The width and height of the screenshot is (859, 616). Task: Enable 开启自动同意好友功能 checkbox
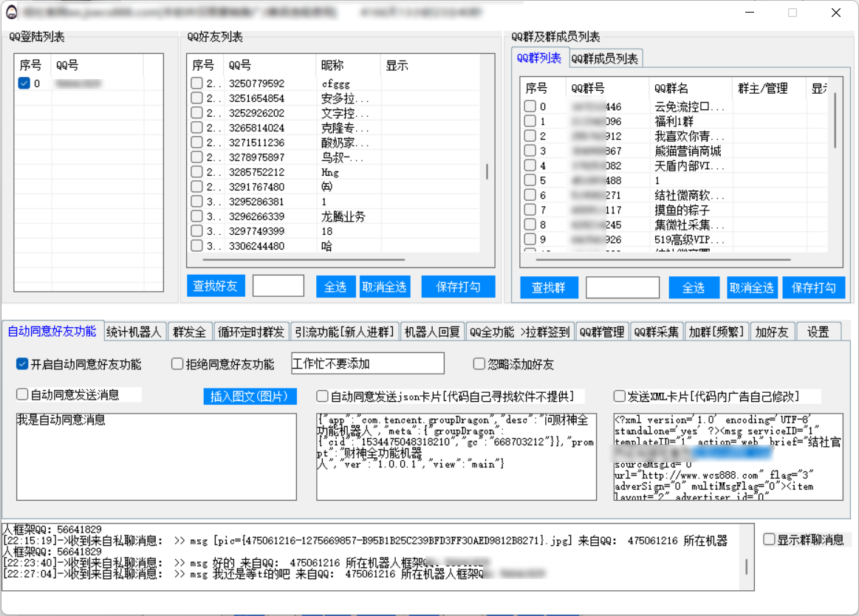(x=22, y=364)
